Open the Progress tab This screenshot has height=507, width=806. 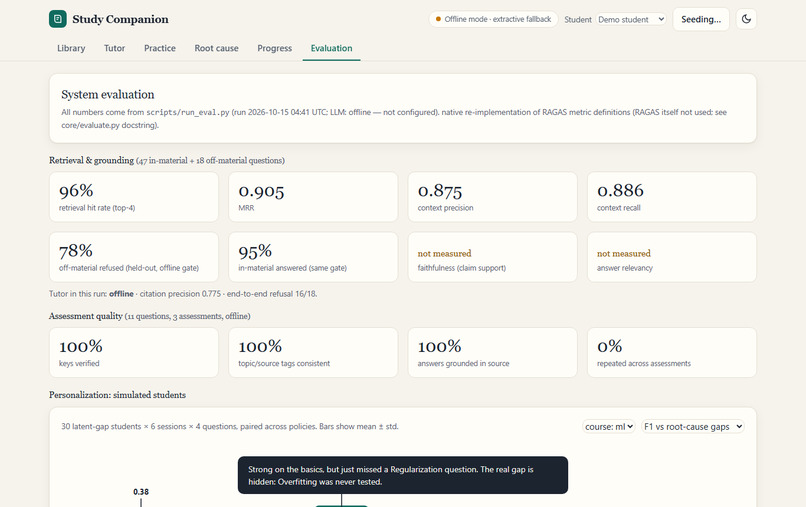coord(274,48)
